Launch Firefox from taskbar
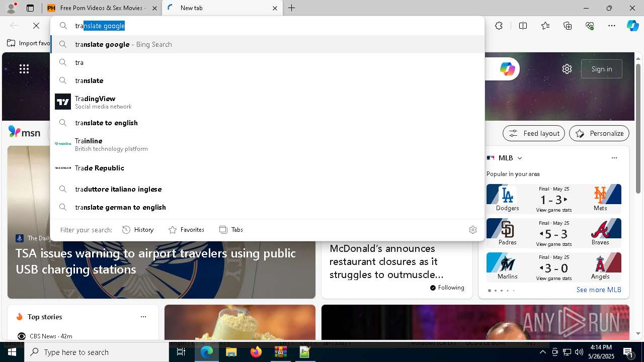 [256, 352]
